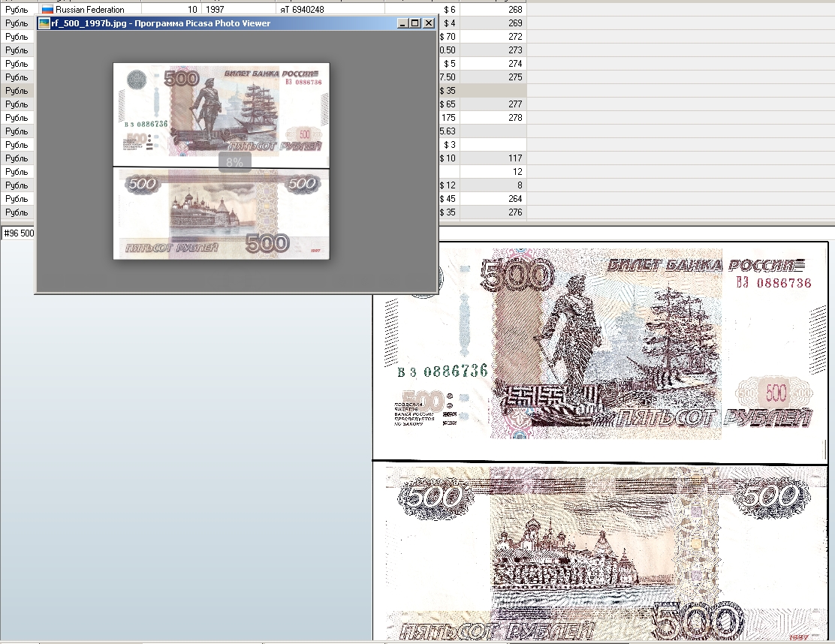Select the '$ 45' price cell
Screen dimensions: 835x644
[x=449, y=198]
